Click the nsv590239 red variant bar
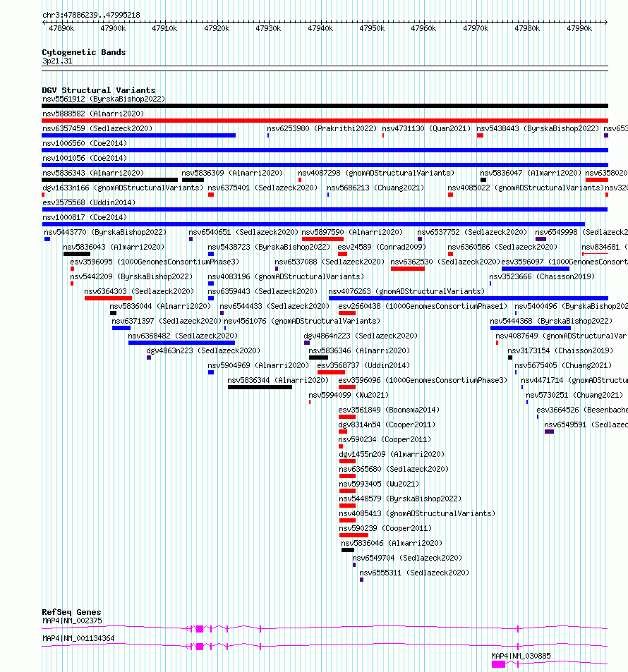628x672 pixels. 354,535
